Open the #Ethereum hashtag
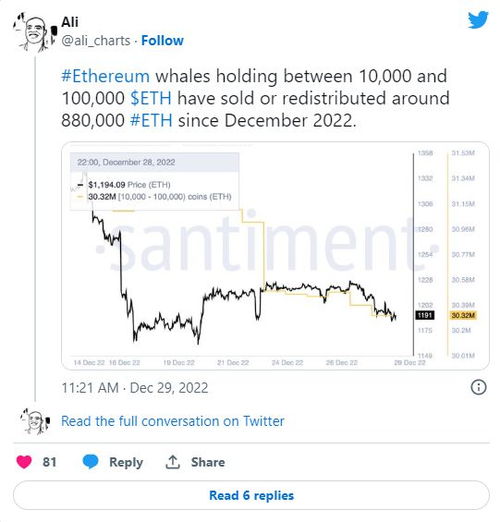500x522 pixels. pyautogui.click(x=105, y=76)
